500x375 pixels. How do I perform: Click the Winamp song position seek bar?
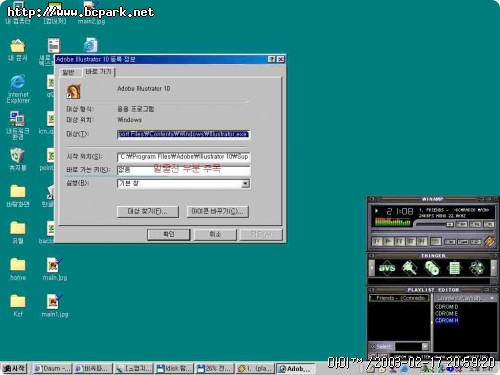433,231
